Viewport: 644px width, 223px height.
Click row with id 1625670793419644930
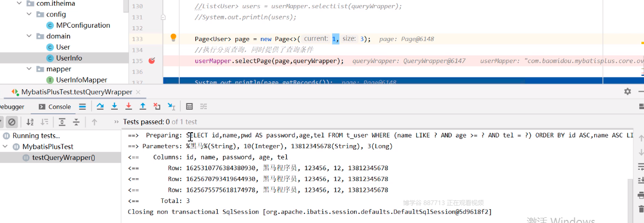point(257,179)
